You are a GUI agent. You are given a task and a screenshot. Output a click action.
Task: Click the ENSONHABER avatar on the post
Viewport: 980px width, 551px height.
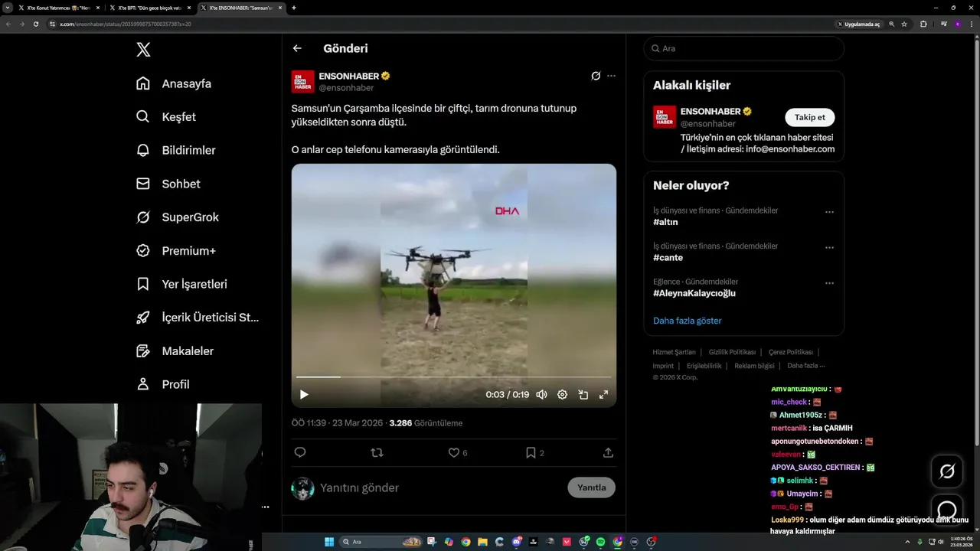(302, 82)
